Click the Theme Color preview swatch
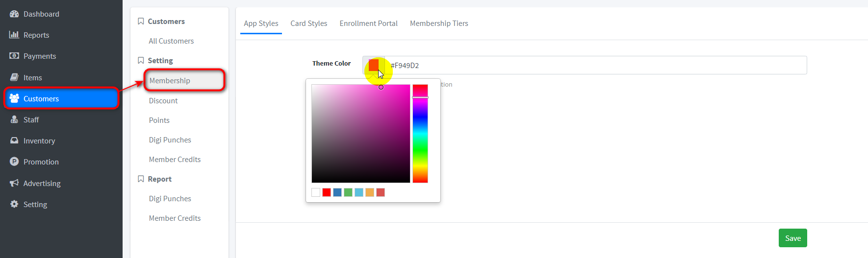The height and width of the screenshot is (258, 868). point(374,65)
